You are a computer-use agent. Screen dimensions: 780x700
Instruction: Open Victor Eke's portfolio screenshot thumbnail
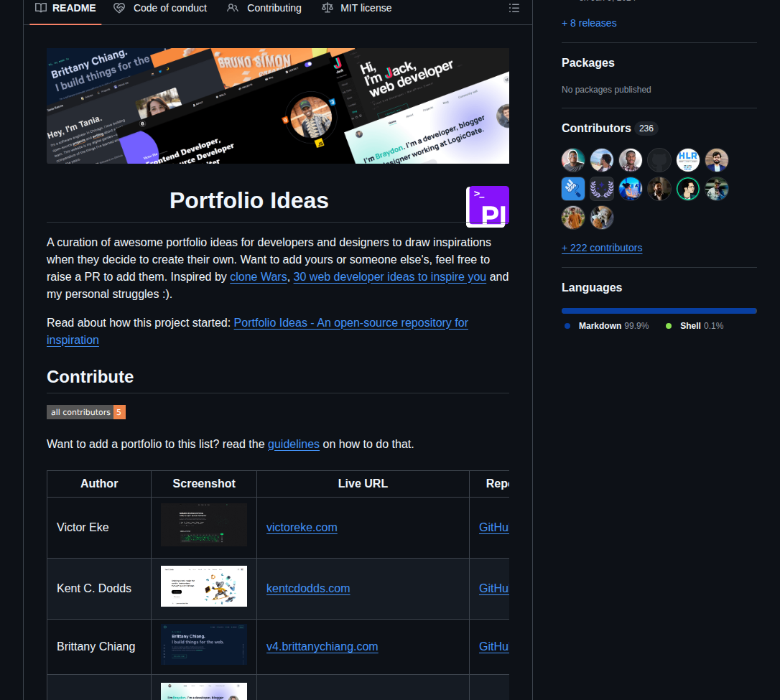(x=204, y=525)
